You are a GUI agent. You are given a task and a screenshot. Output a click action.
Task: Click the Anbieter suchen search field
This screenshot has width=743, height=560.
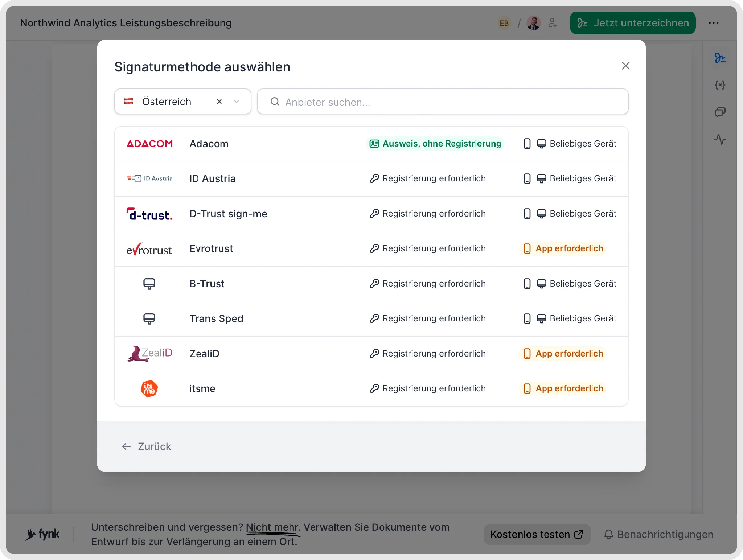click(x=443, y=102)
